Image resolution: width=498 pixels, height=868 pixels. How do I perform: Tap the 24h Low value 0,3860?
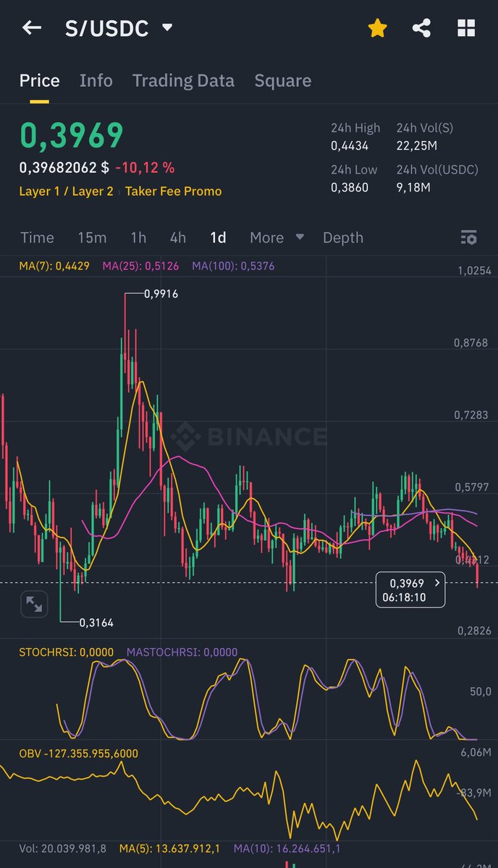tap(350, 188)
